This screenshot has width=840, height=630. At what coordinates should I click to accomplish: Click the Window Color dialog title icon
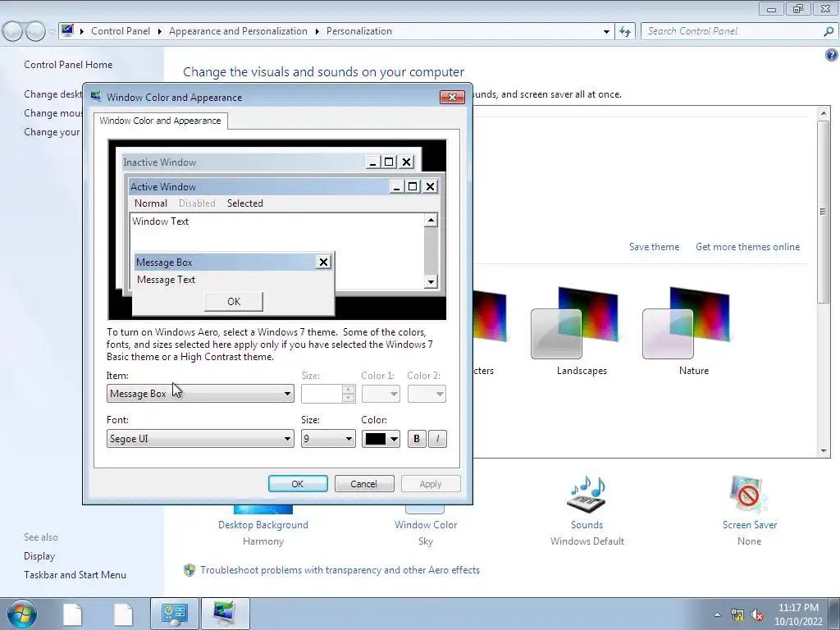coord(96,97)
